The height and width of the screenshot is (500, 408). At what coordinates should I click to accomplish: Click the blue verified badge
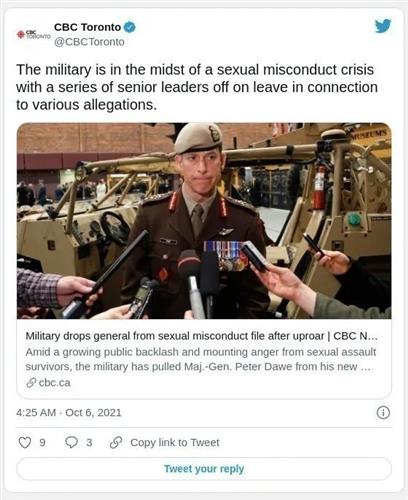click(129, 27)
